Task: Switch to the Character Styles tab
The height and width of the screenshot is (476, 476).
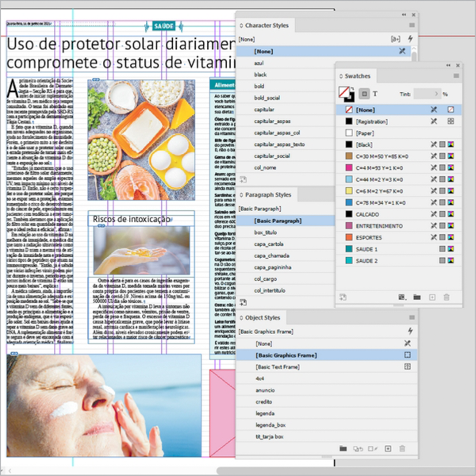Action: (x=267, y=25)
